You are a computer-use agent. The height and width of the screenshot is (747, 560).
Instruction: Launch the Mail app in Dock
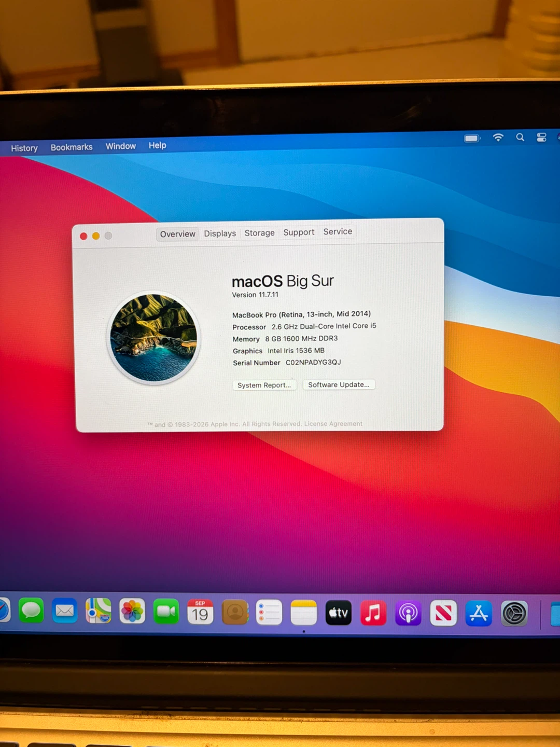click(x=65, y=611)
